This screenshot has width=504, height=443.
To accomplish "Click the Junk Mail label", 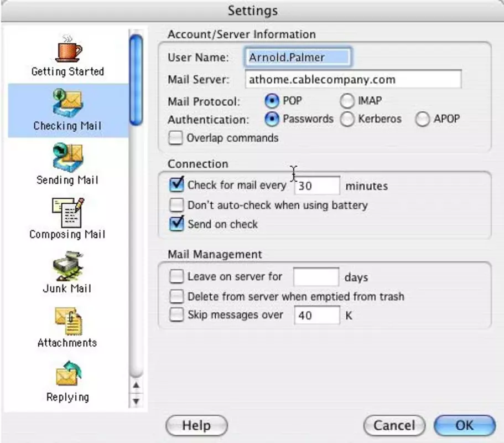I will 67,289.
